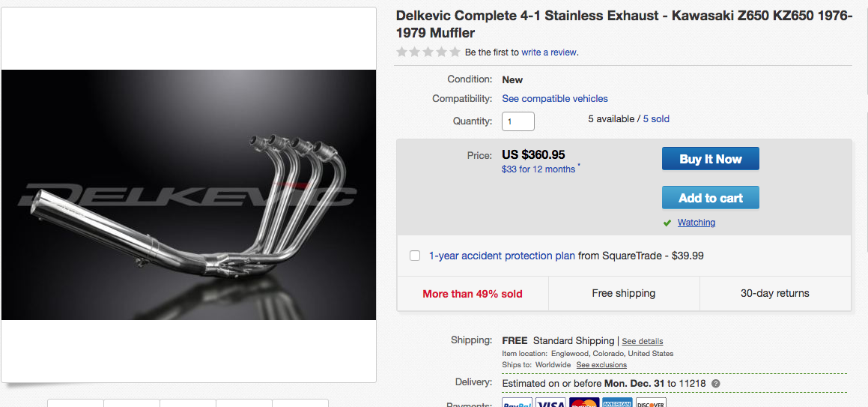Open the 1-year accident protection plan link

click(x=502, y=256)
